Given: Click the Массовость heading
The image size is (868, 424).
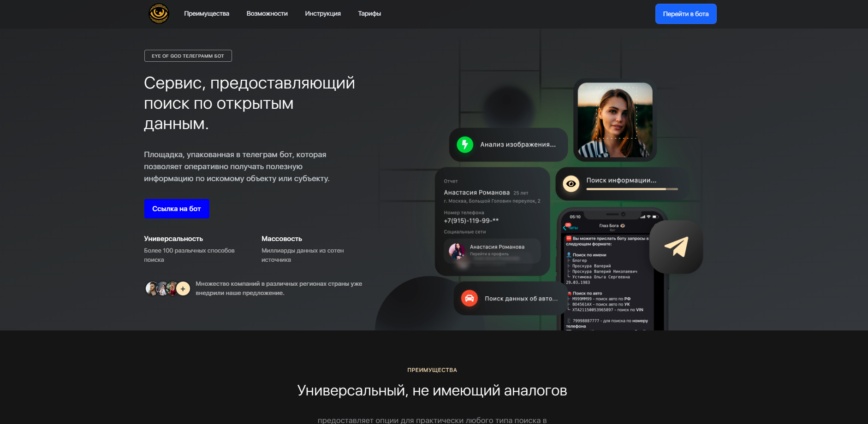Looking at the screenshot, I should [x=282, y=239].
